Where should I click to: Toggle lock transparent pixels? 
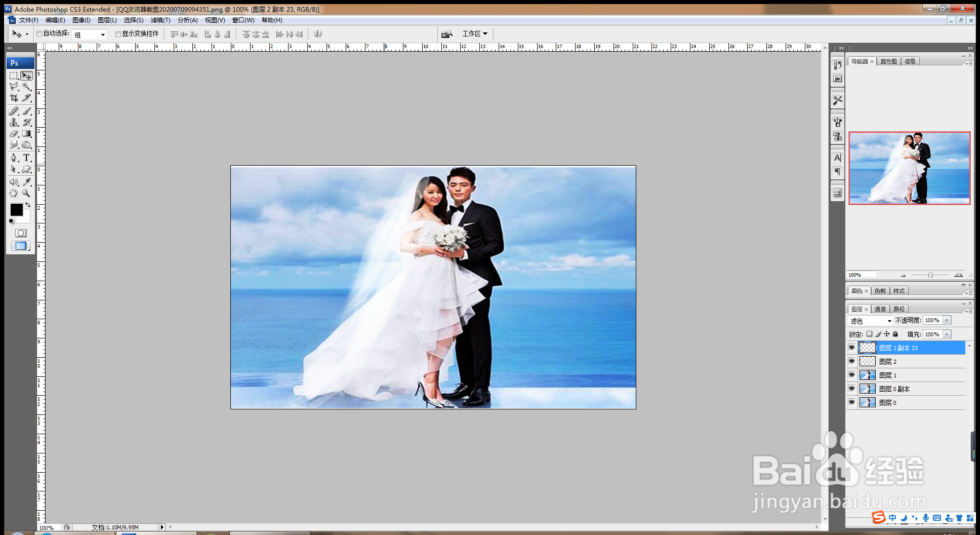869,334
